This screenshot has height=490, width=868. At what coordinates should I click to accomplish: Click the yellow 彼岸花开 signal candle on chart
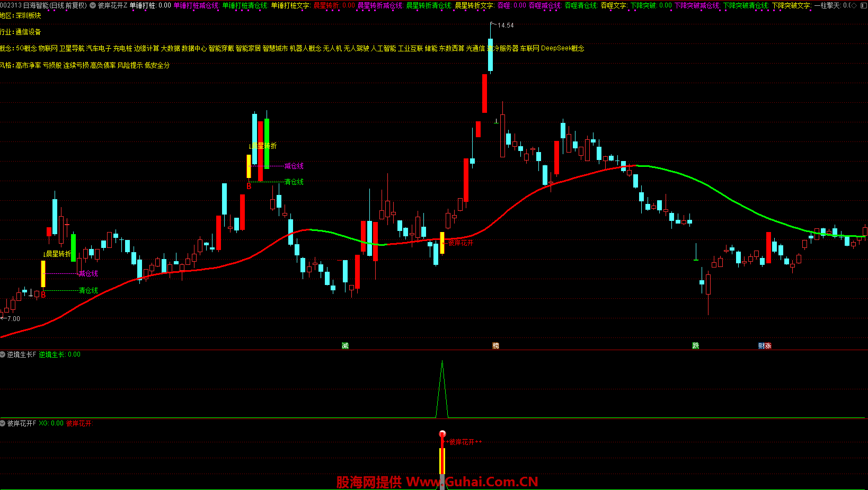click(442, 243)
